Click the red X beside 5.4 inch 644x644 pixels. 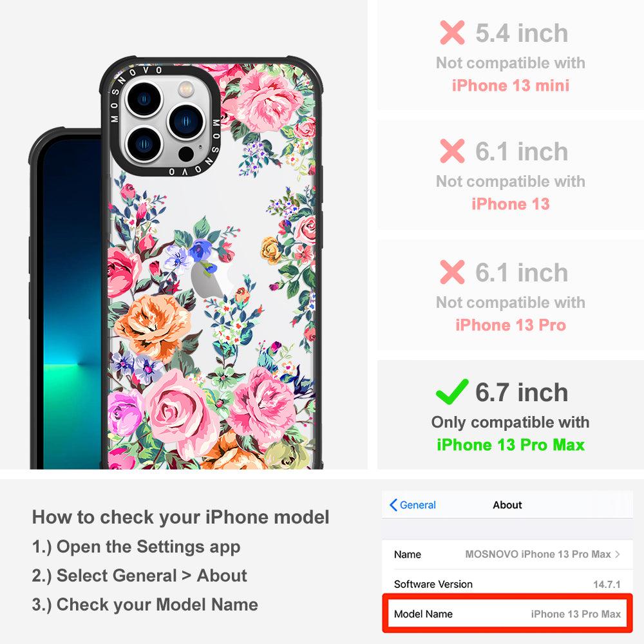[452, 32]
